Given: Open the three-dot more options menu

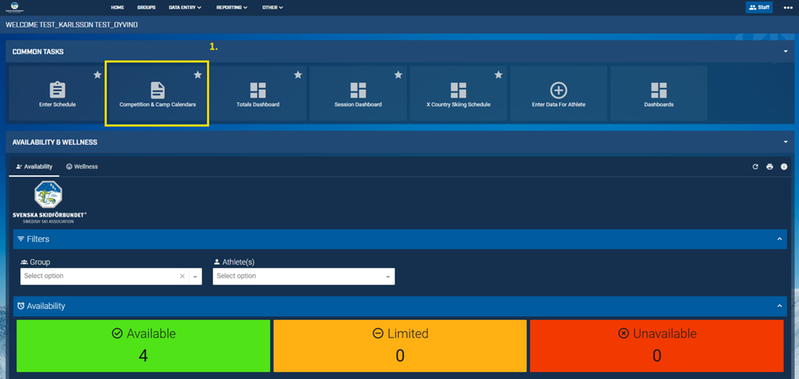Looking at the screenshot, I should tap(788, 7).
